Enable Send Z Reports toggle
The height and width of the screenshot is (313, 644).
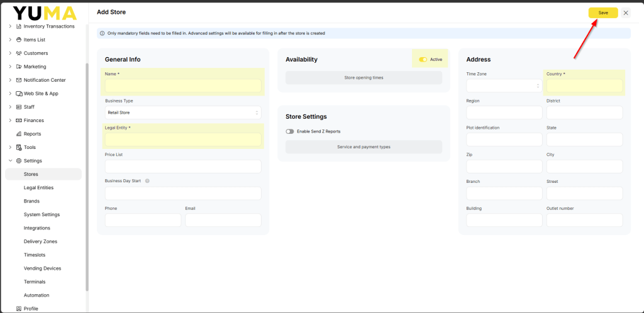click(290, 131)
